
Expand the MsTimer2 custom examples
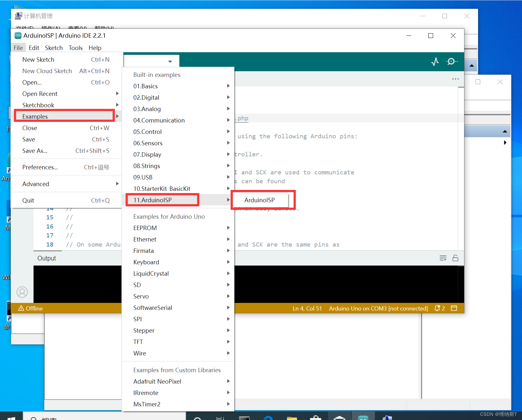tap(178, 404)
